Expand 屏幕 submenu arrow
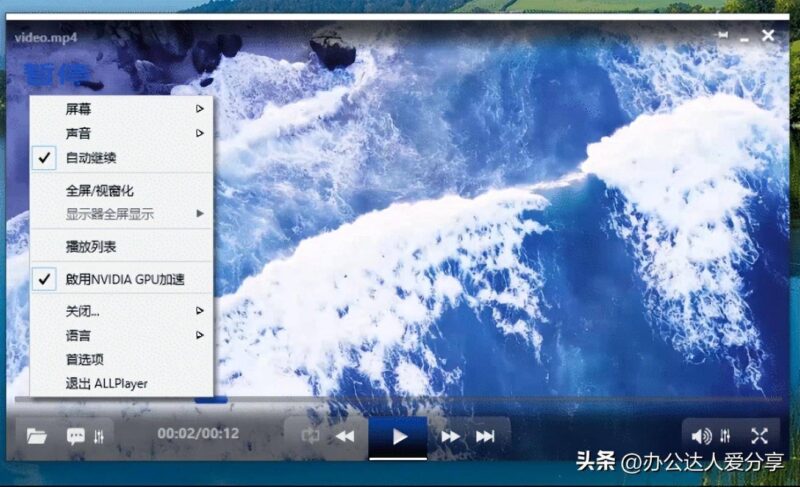The height and width of the screenshot is (487, 800). 200,109
